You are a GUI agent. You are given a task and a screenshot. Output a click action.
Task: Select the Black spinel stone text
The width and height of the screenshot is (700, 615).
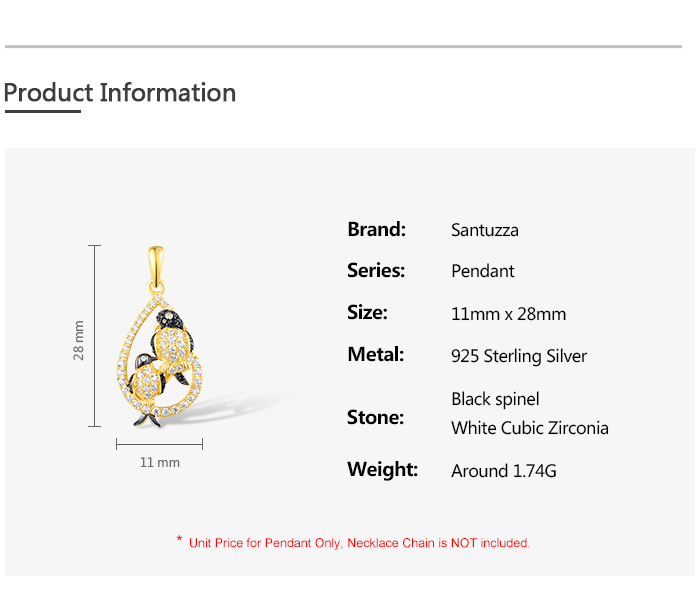pos(495,399)
